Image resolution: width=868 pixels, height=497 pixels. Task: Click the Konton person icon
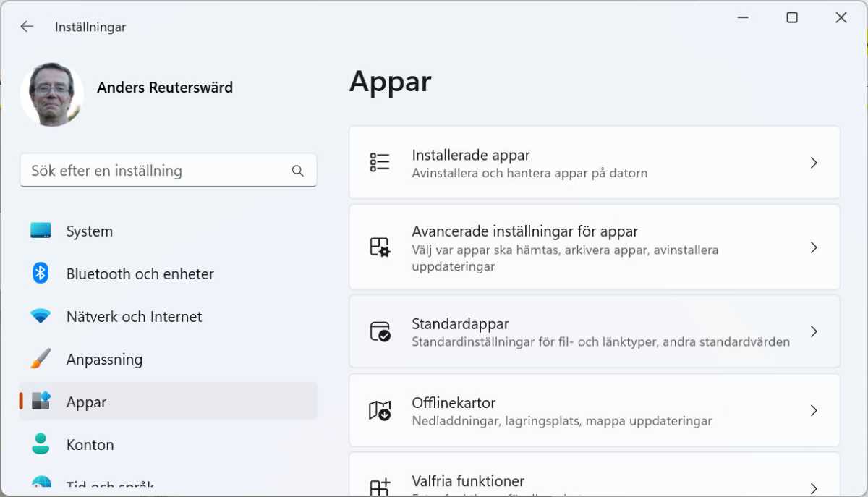coord(41,444)
